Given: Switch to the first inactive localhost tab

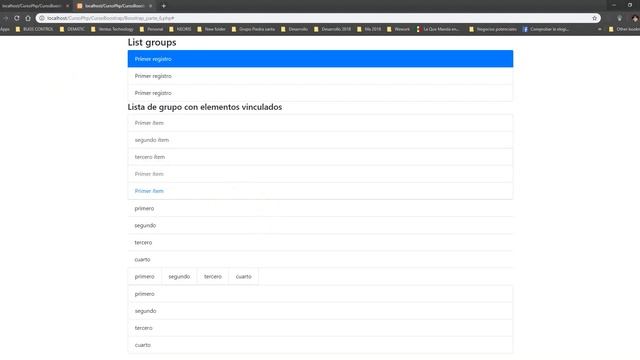Looking at the screenshot, I should point(32,6).
